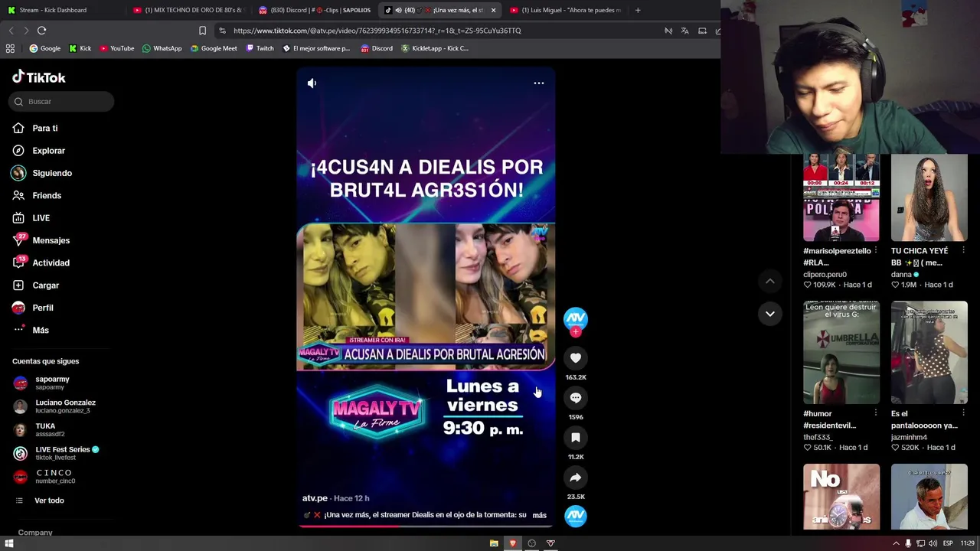Viewport: 980px width, 551px height.
Task: Open the ATV sound disc icon
Action: click(x=576, y=516)
